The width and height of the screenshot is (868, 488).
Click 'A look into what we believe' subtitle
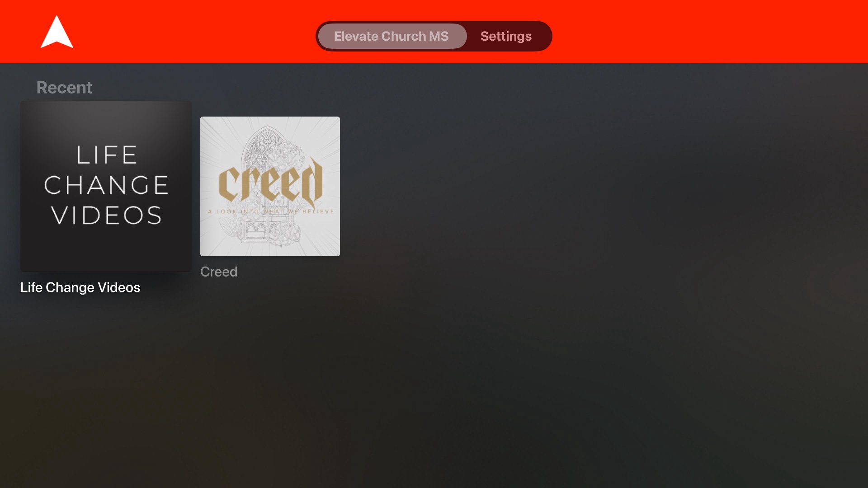coord(271,211)
